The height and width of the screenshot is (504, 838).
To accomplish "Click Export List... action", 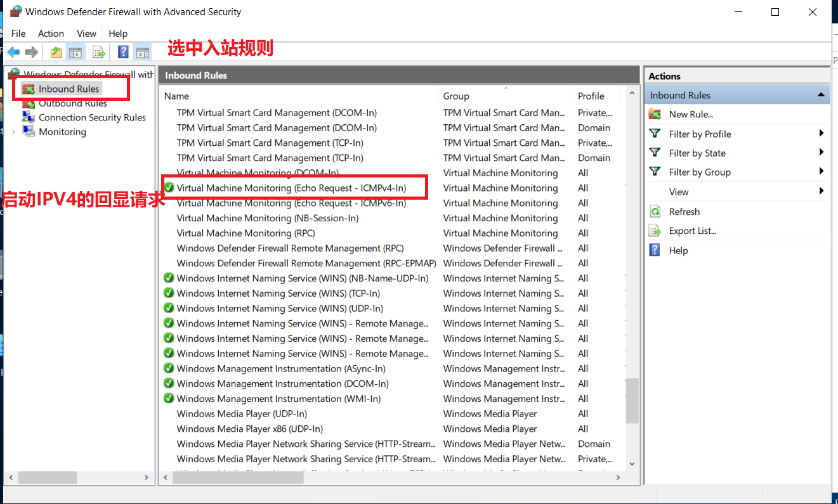I will 692,231.
